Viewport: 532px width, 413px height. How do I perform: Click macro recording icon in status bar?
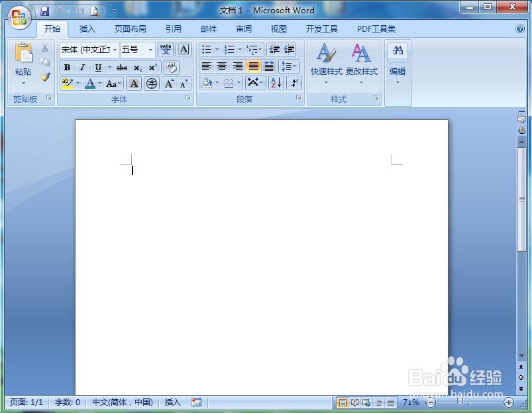pyautogui.click(x=197, y=402)
